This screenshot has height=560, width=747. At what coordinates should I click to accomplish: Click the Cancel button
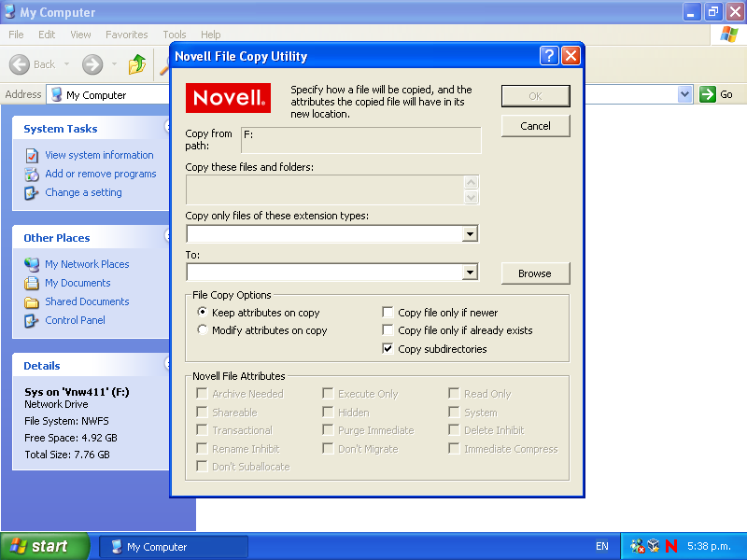click(535, 126)
